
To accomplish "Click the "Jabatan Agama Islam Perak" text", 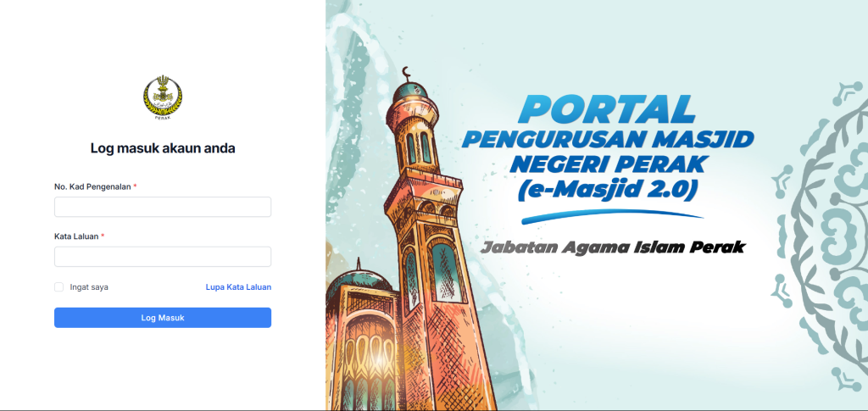I will click(612, 247).
